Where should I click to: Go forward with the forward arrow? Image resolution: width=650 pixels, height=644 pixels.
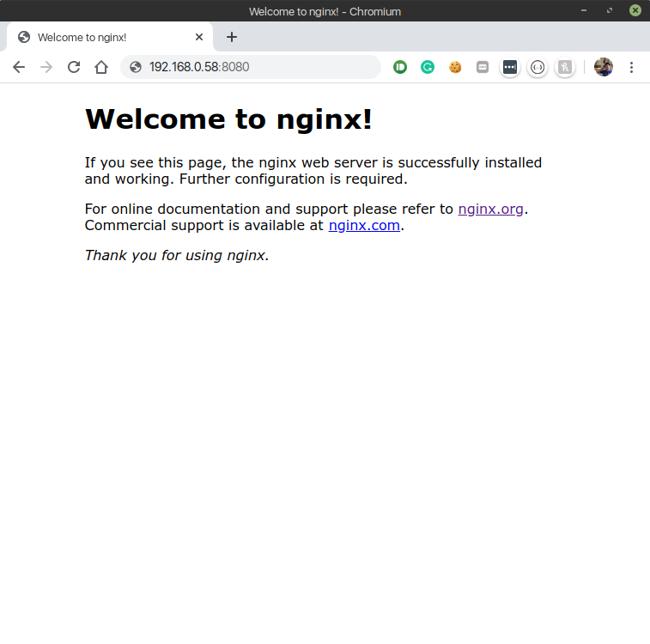(46, 67)
